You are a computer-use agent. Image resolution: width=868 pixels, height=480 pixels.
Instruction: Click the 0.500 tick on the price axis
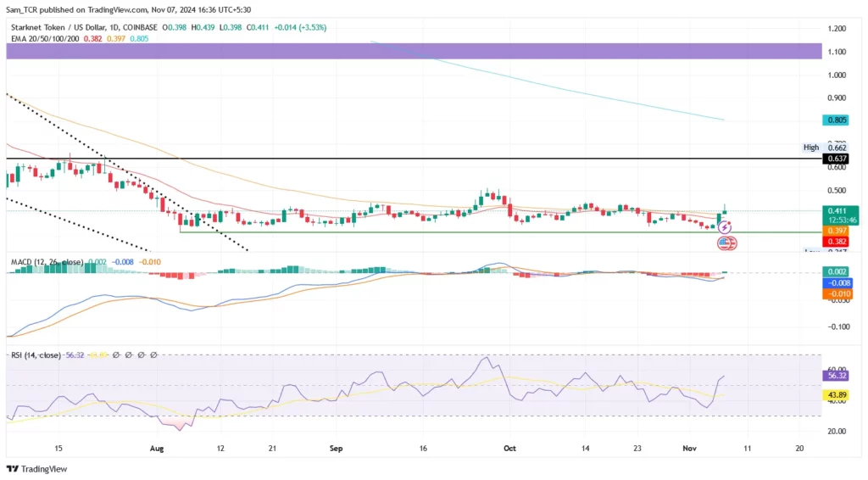837,190
